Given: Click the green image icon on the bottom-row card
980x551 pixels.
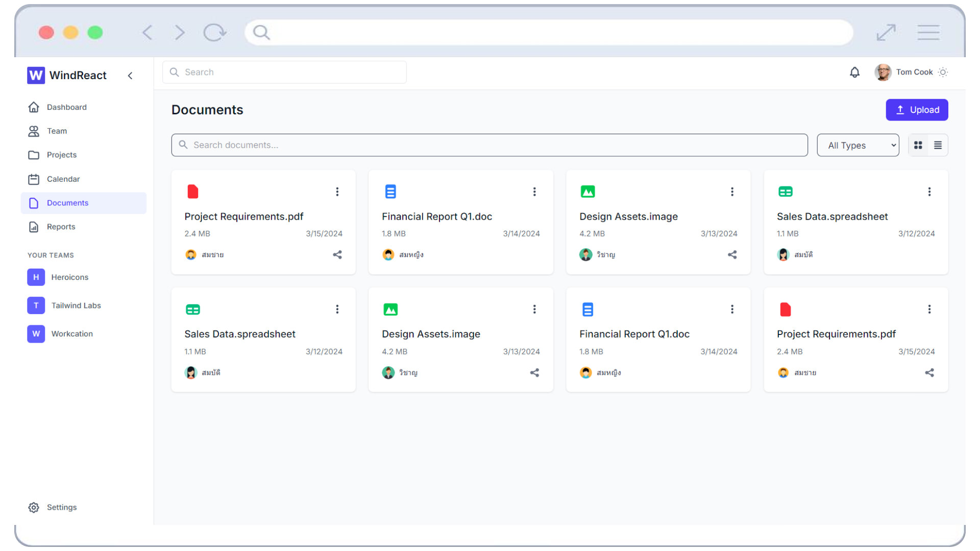Looking at the screenshot, I should 390,309.
